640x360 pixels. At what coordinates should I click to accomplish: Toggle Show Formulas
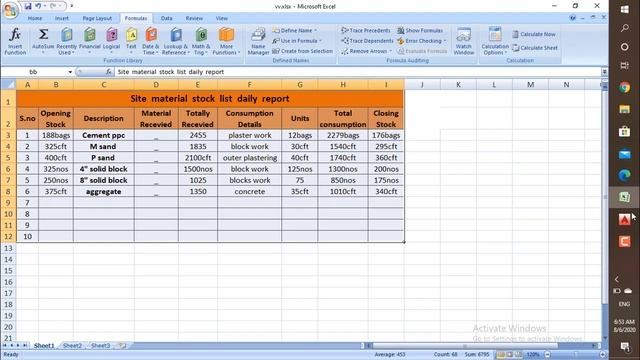click(420, 31)
